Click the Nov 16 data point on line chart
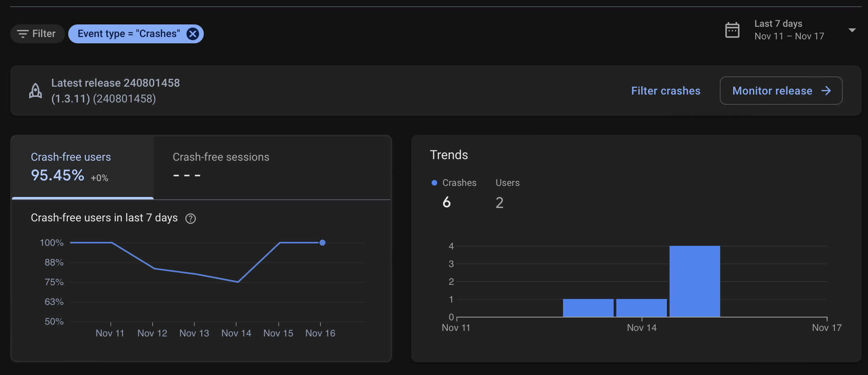 point(322,243)
